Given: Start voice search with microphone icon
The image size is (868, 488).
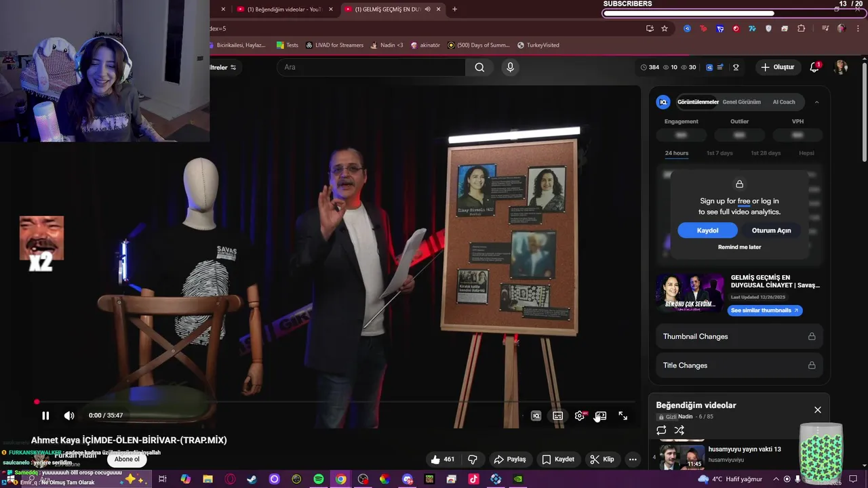Looking at the screenshot, I should [x=511, y=67].
